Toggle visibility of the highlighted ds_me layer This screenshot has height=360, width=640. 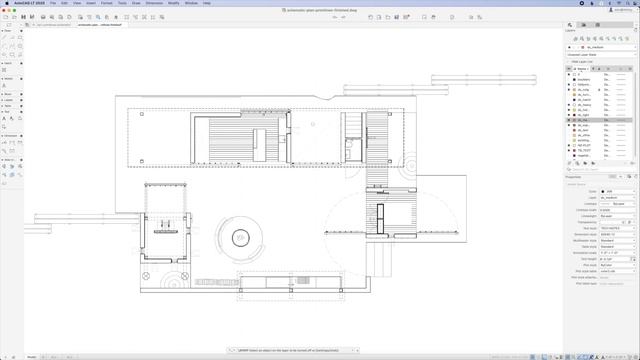pos(569,120)
